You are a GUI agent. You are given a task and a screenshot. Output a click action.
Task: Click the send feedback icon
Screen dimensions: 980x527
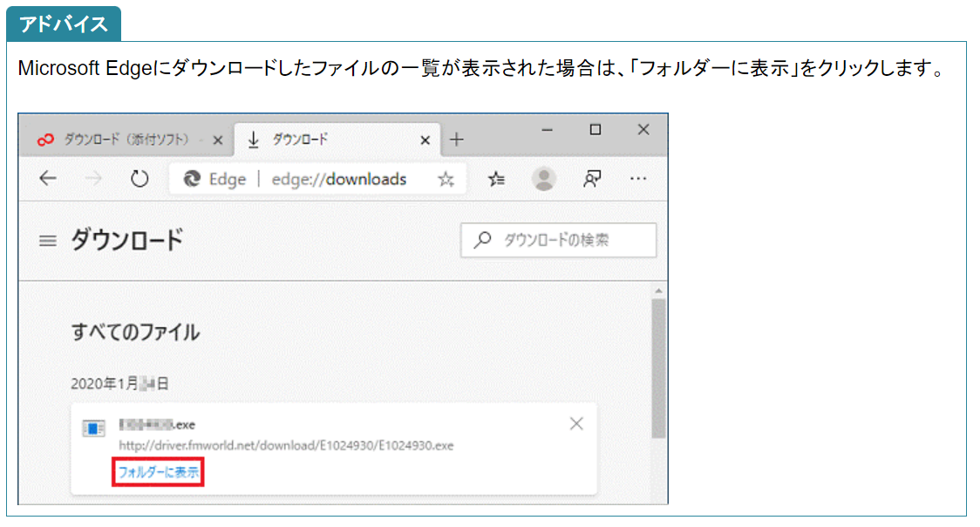click(x=592, y=179)
